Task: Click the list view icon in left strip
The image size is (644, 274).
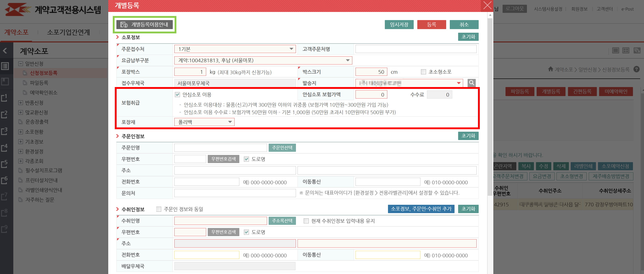Action: pos(5,66)
